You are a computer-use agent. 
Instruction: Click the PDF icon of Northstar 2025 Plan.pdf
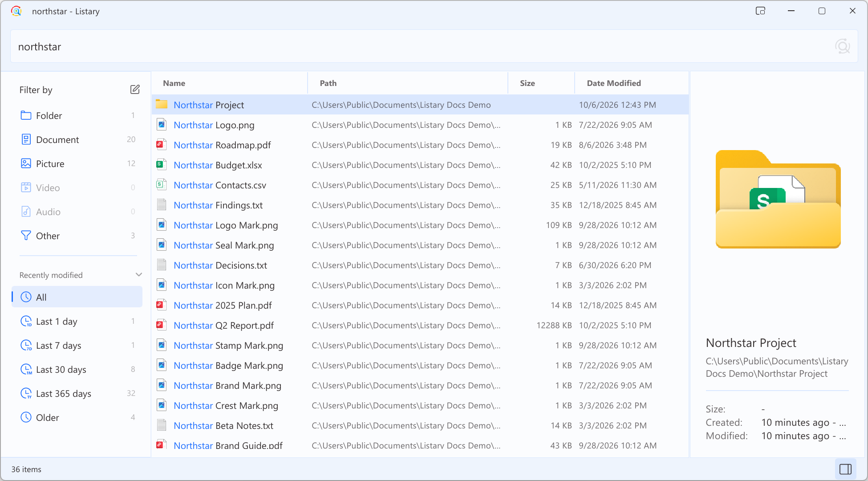[x=162, y=305]
